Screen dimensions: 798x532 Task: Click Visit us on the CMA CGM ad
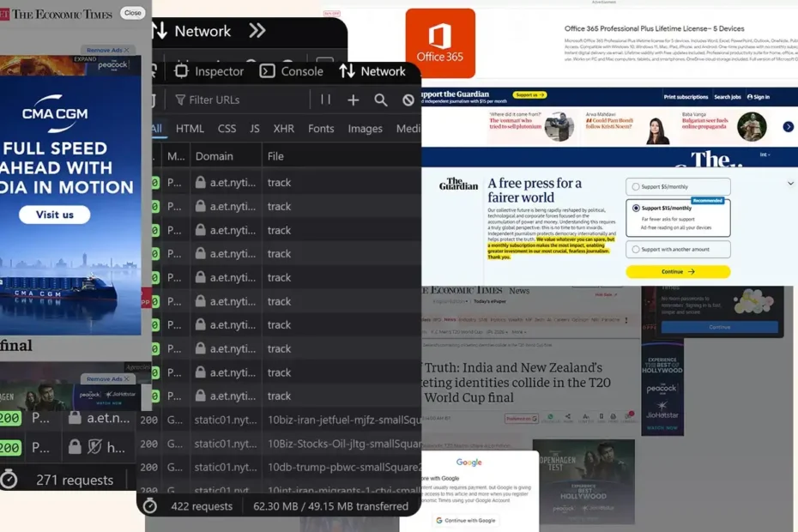(x=55, y=215)
